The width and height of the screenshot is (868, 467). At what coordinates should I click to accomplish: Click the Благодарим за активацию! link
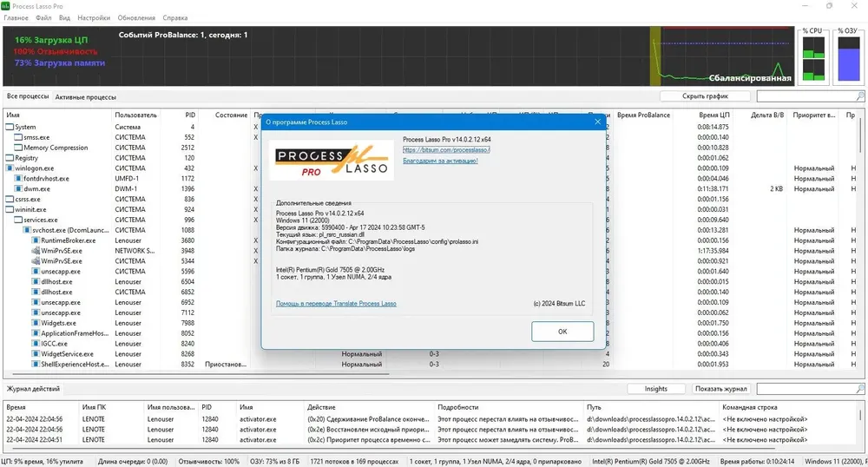click(440, 161)
